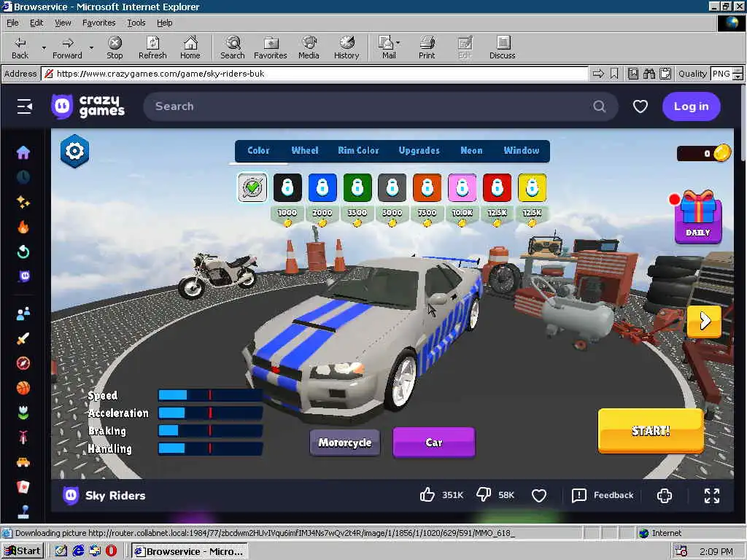Show next vehicle with yellow arrow

coord(704,322)
